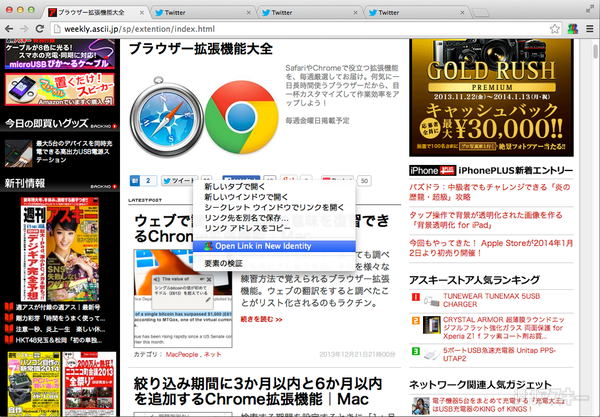600x417 pixels.
Task: Click the address bar URL field
Action: [300, 29]
